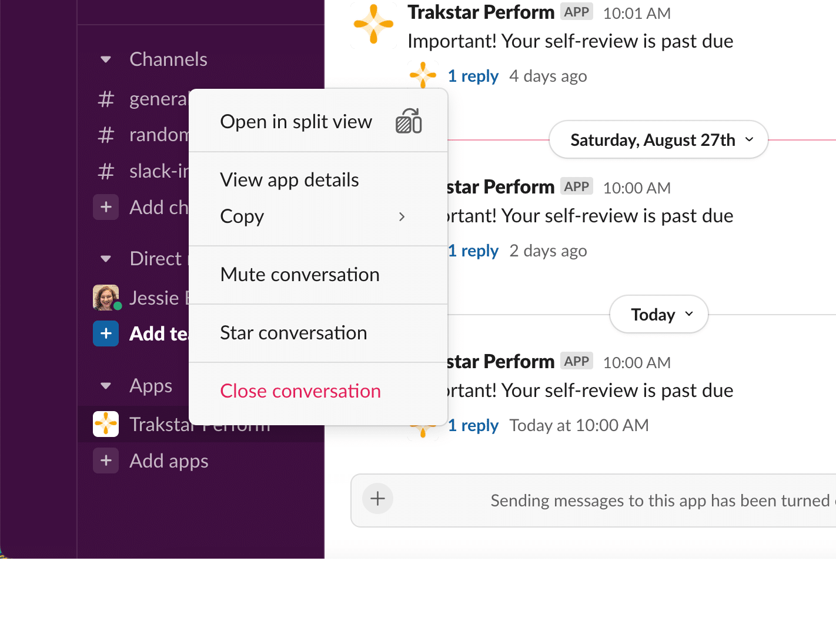The width and height of the screenshot is (836, 644).
Task: Open the 1 reply thread from 4 days ago
Action: 473,76
